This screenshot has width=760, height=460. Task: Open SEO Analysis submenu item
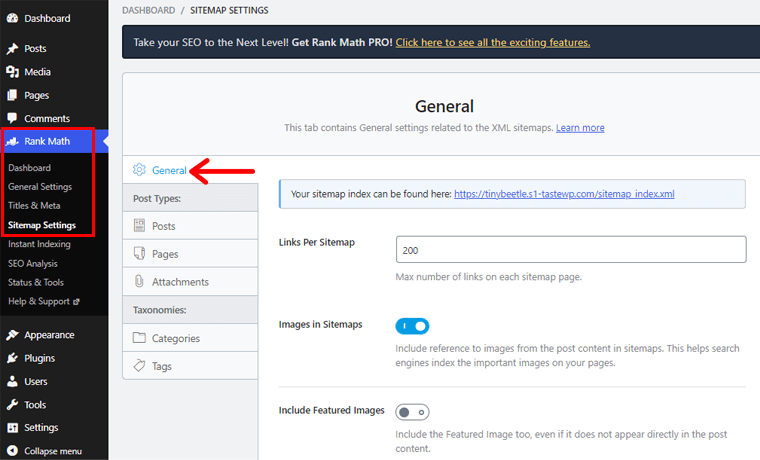tap(32, 263)
